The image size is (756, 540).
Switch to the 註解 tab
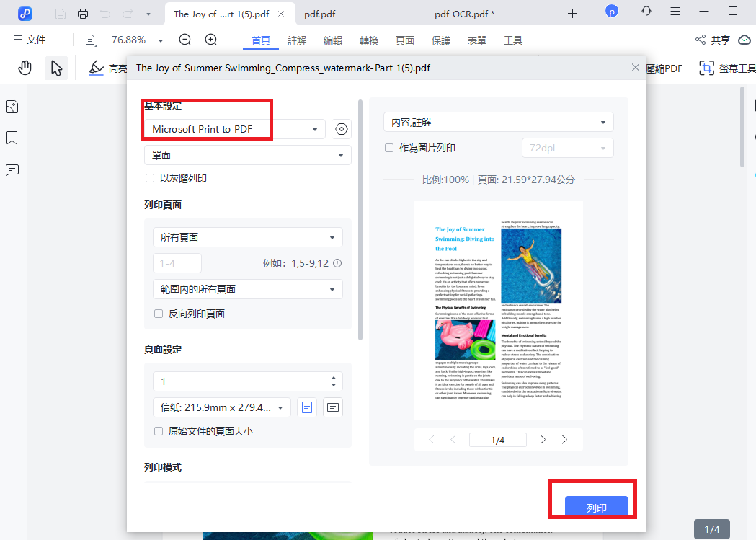click(296, 40)
